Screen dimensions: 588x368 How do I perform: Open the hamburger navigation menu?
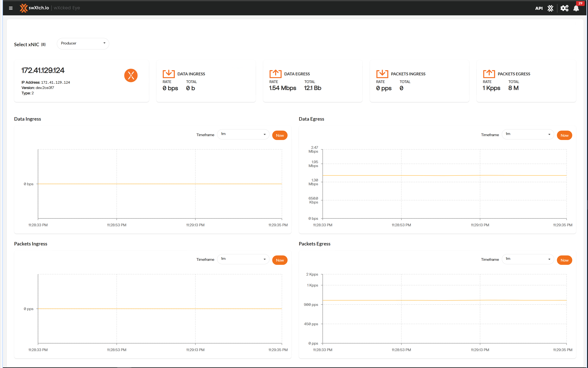[x=11, y=8]
